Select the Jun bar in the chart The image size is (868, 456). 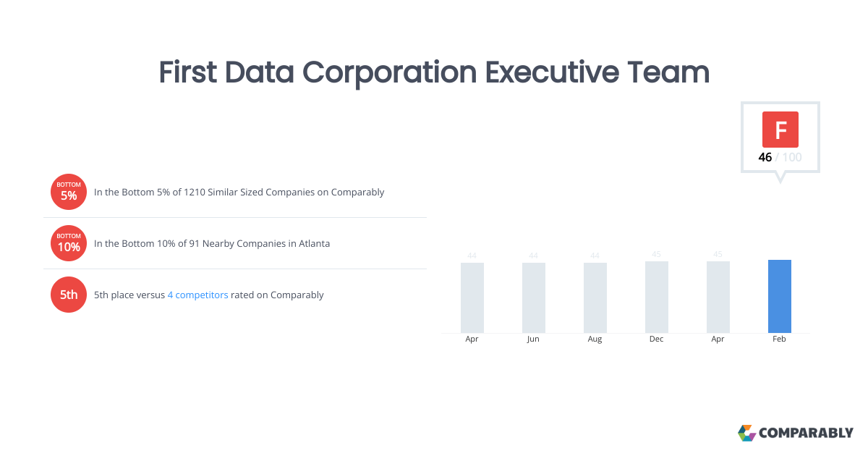click(x=533, y=297)
